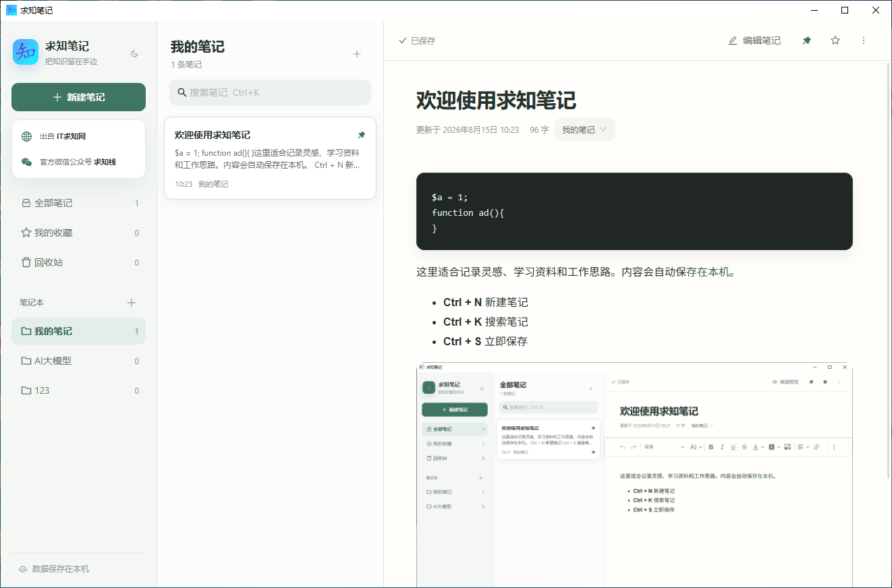
Task: Toggle favorite star in top toolbar
Action: coord(835,40)
